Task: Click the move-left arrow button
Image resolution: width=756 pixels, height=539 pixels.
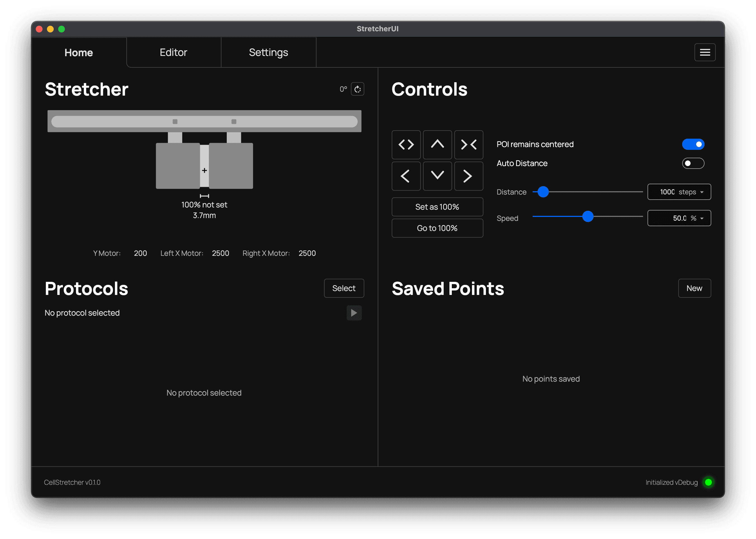Action: tap(406, 176)
